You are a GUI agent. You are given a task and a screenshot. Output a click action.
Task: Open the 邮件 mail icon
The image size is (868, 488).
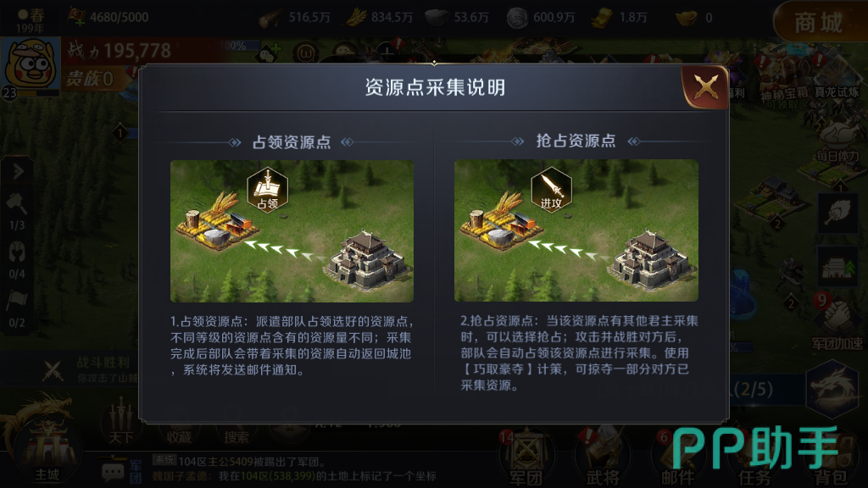(677, 458)
